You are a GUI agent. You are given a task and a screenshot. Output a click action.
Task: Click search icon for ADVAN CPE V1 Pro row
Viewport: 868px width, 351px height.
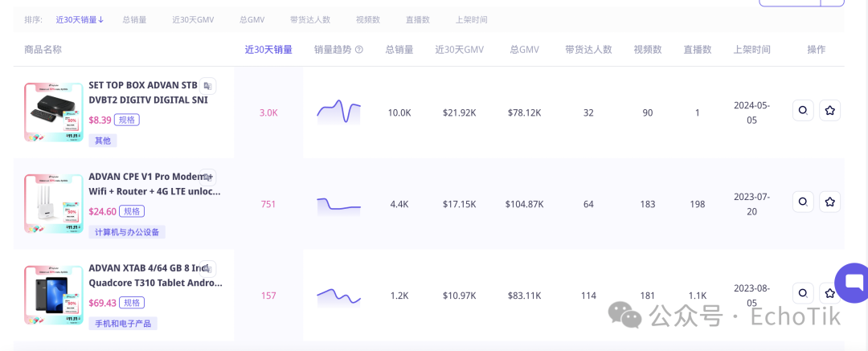(803, 202)
